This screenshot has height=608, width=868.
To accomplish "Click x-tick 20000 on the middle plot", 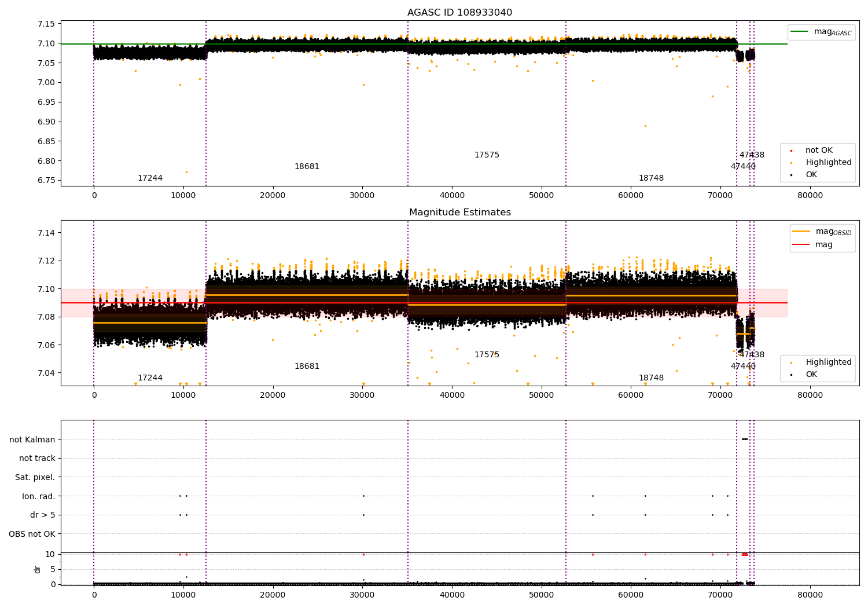I will (273, 395).
